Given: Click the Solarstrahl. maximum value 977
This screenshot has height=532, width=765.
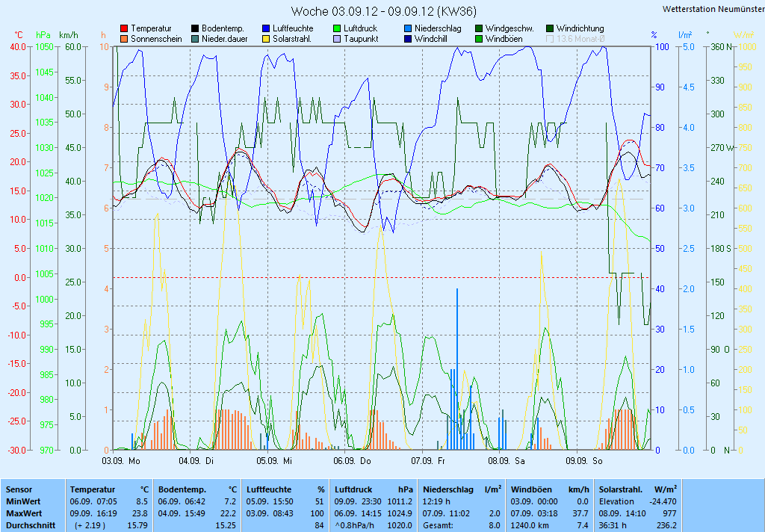Looking at the screenshot, I should click(x=670, y=513).
